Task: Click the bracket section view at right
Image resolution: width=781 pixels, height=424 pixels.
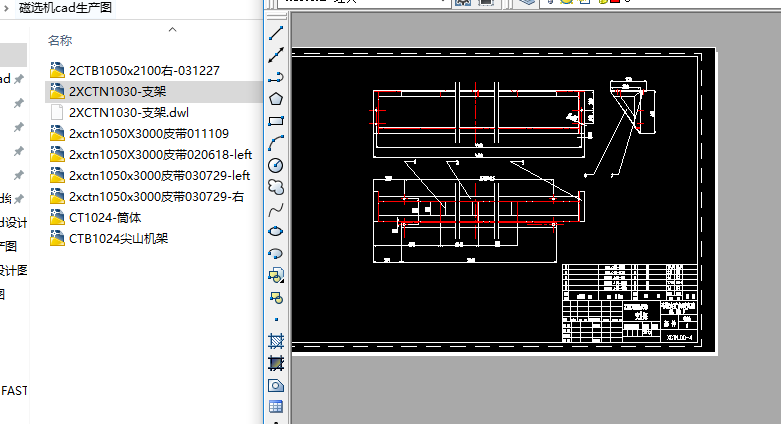Action: [x=633, y=106]
